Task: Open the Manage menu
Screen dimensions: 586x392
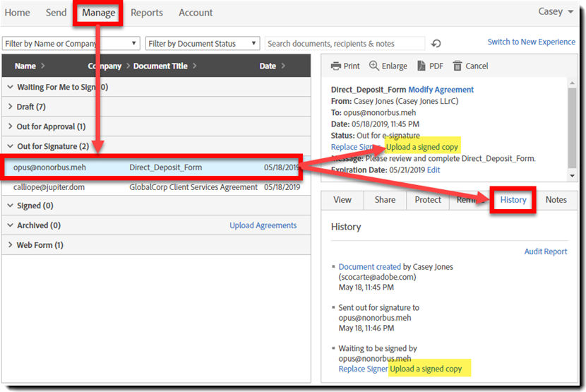Action: pos(99,13)
